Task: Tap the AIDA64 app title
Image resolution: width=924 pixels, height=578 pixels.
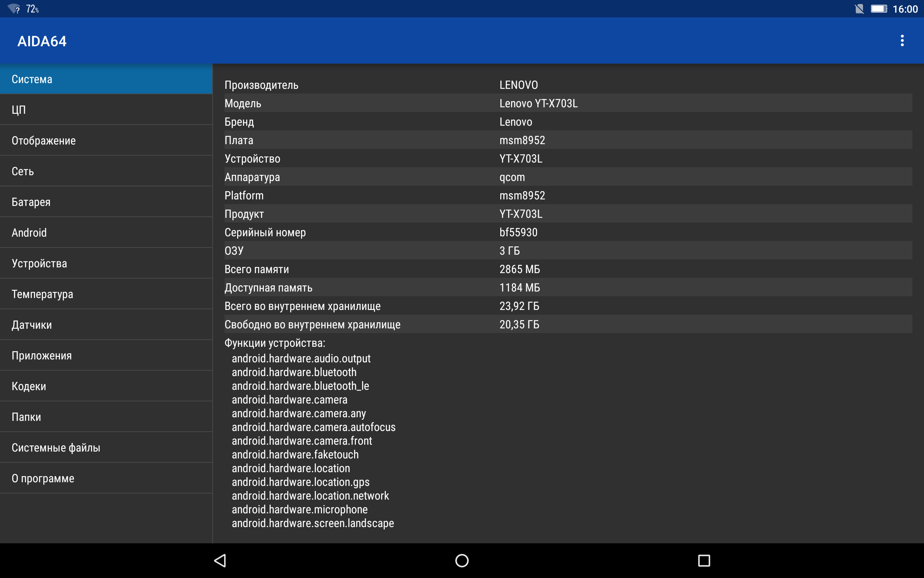Action: pyautogui.click(x=42, y=41)
